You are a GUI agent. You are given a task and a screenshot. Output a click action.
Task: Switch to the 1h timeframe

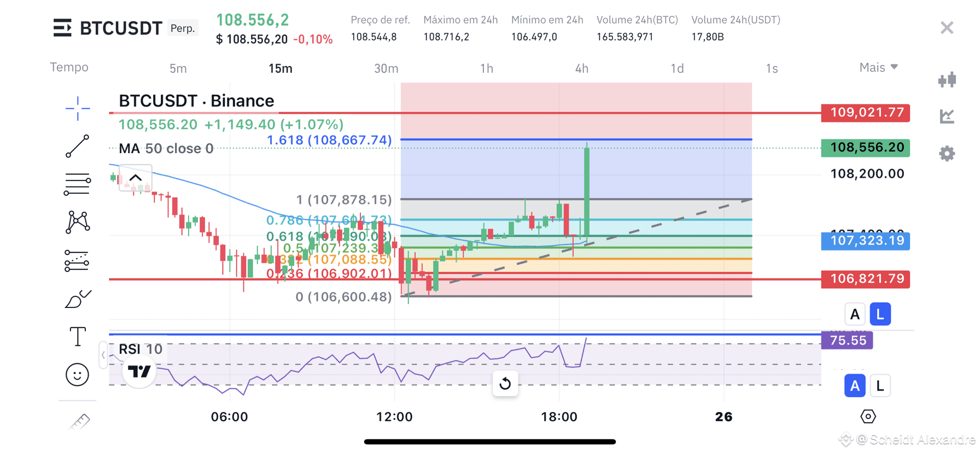[x=487, y=68]
